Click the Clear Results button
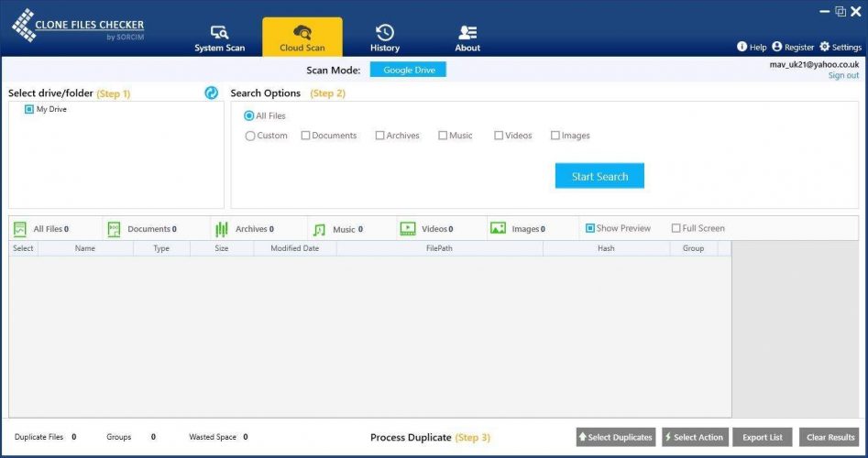Screen dimensions: 868x458 [x=830, y=437]
